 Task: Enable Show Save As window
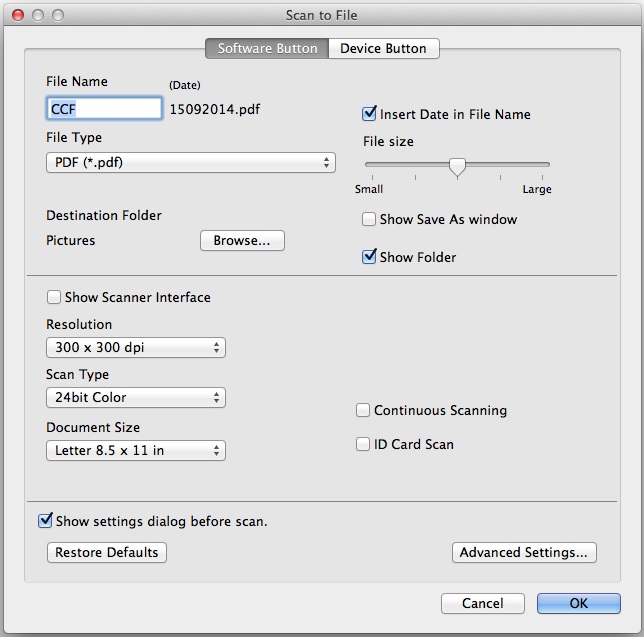pos(369,219)
